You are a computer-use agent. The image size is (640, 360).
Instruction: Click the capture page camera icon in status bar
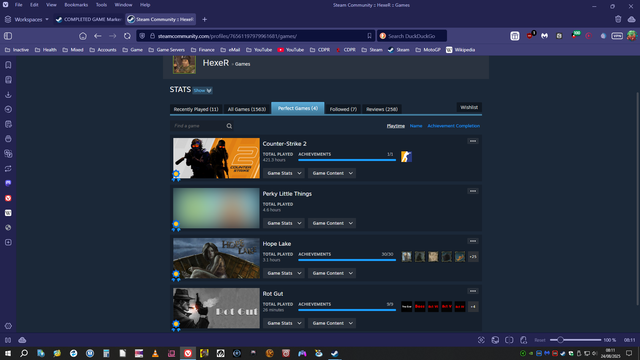(481, 340)
